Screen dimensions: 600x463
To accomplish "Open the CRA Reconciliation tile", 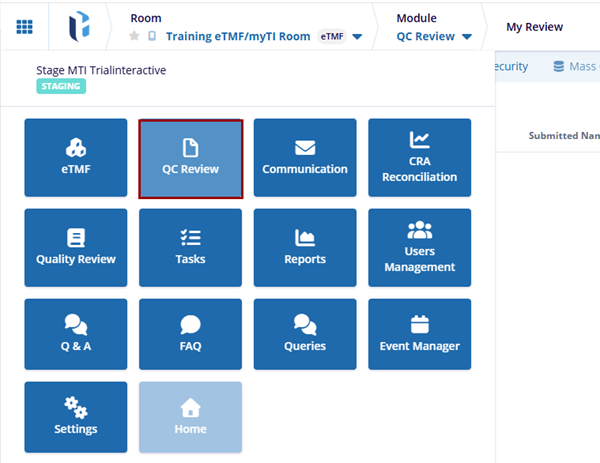I will tap(419, 158).
